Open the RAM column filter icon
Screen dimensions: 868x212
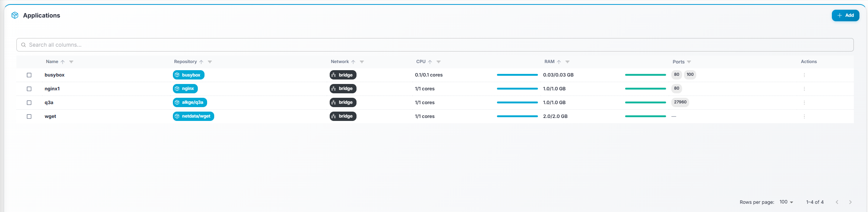567,62
